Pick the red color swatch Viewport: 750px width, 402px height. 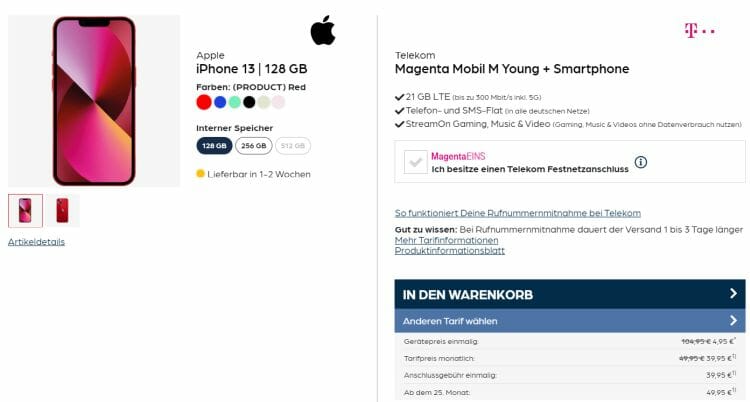[204, 102]
